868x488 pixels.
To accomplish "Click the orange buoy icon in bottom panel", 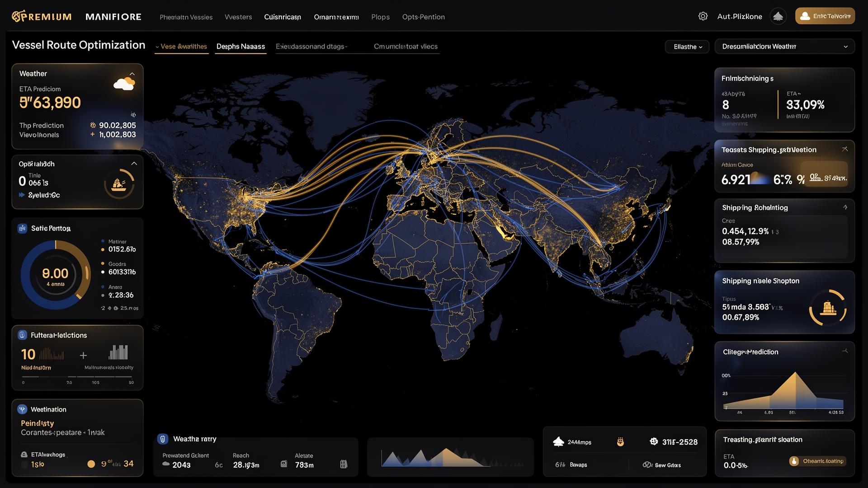I will 620,441.
